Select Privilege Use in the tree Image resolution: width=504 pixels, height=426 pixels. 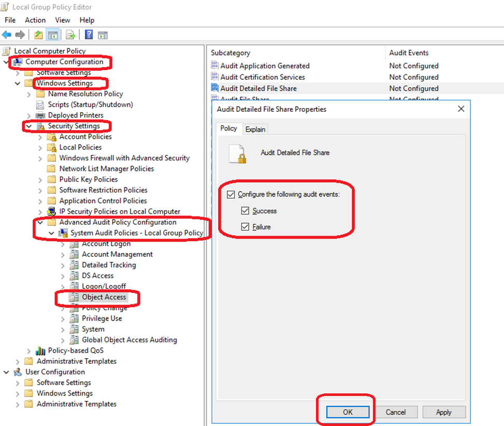point(102,318)
